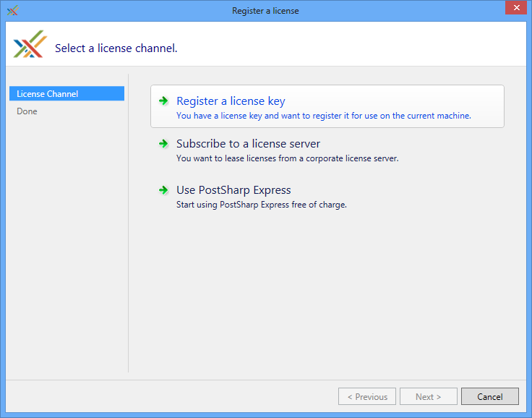Choose the Use PostSharp Express heading

pos(233,190)
